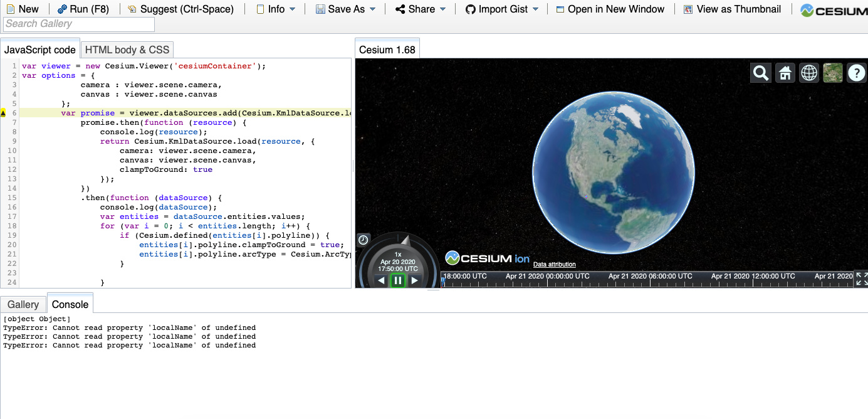Click the warning marker on line 6

point(4,113)
